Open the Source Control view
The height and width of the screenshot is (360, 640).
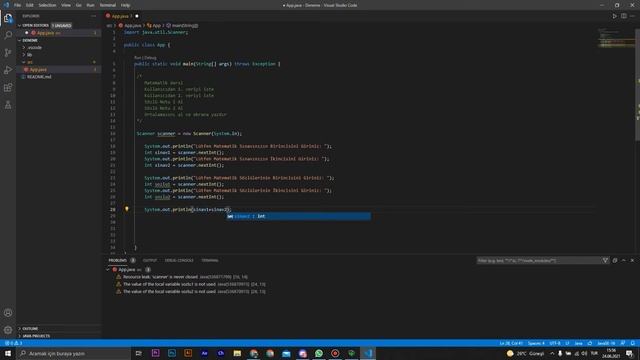(8, 53)
